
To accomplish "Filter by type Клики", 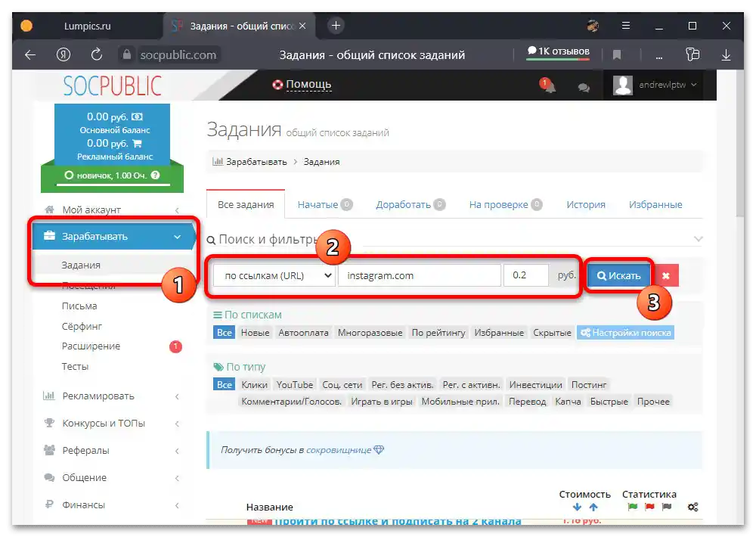I will 254,384.
